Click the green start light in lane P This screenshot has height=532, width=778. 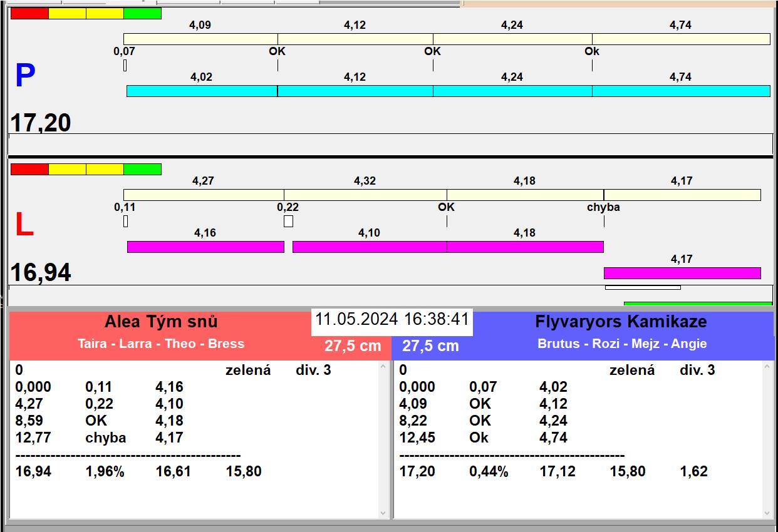coord(142,13)
